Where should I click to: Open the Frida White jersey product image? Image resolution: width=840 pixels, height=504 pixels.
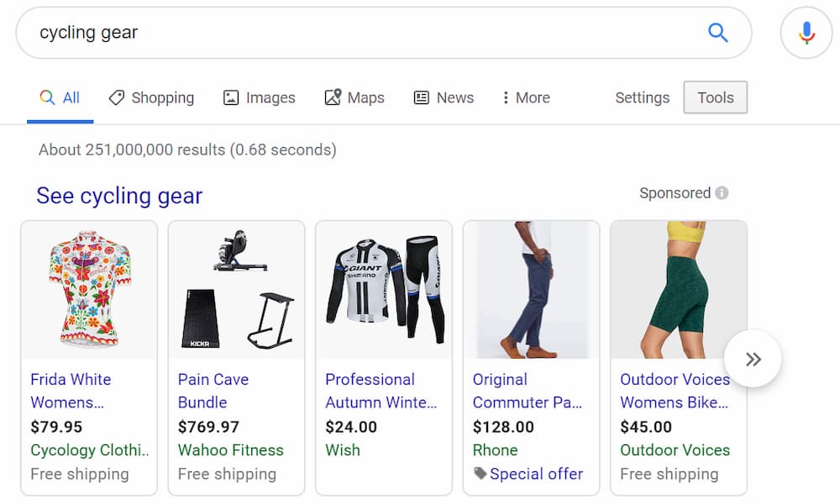90,290
